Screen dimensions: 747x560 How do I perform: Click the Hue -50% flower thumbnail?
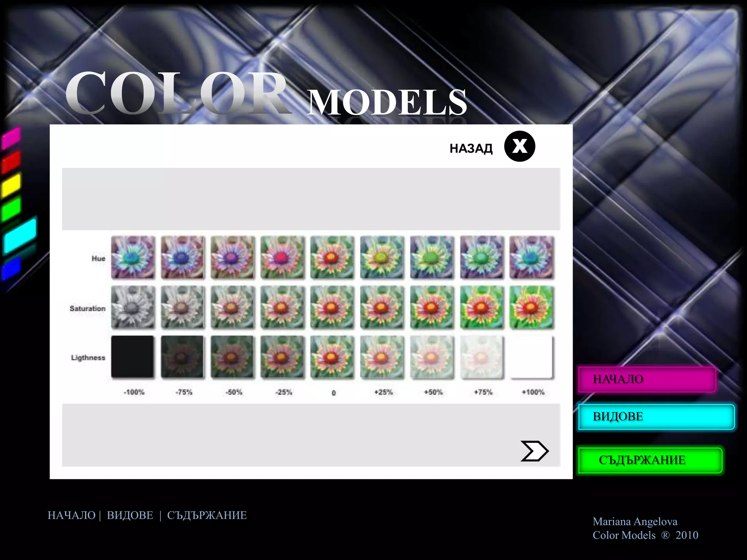[233, 257]
